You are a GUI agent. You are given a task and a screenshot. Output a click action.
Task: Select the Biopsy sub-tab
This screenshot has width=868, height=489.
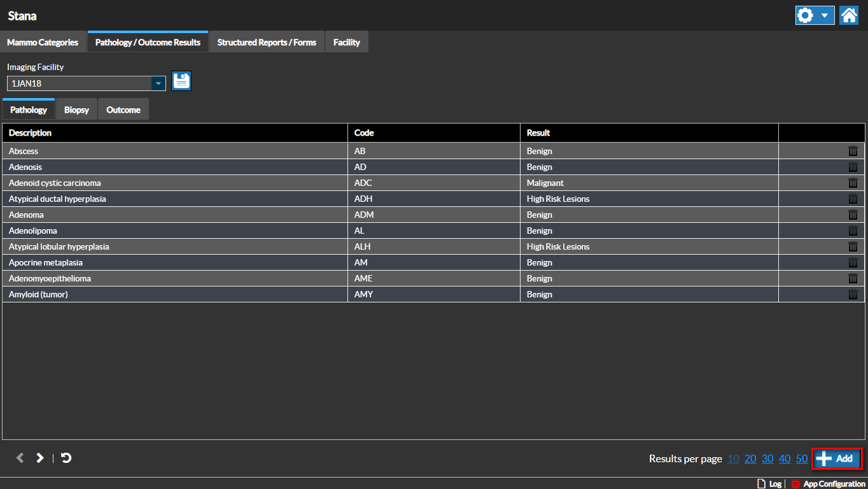[76, 110]
